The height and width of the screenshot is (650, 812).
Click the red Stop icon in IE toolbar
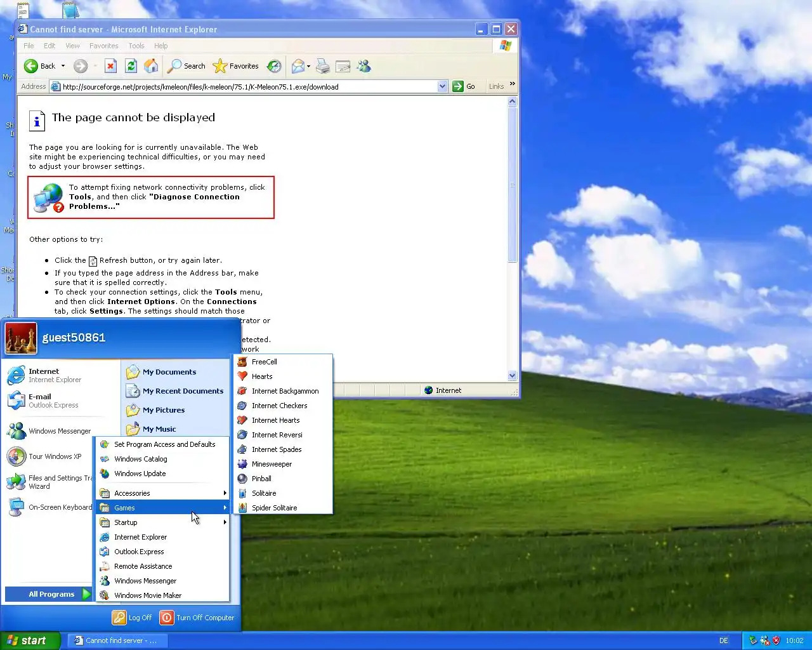click(110, 66)
